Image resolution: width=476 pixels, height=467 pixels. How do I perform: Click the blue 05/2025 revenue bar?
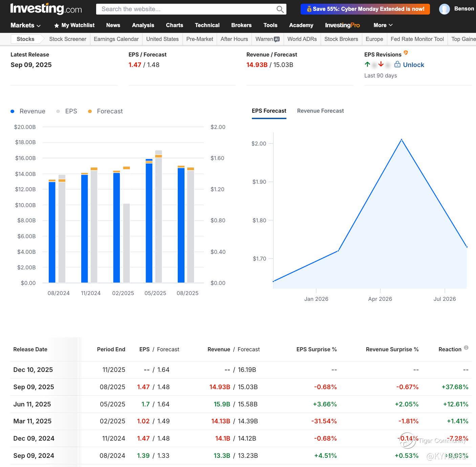[x=149, y=222]
